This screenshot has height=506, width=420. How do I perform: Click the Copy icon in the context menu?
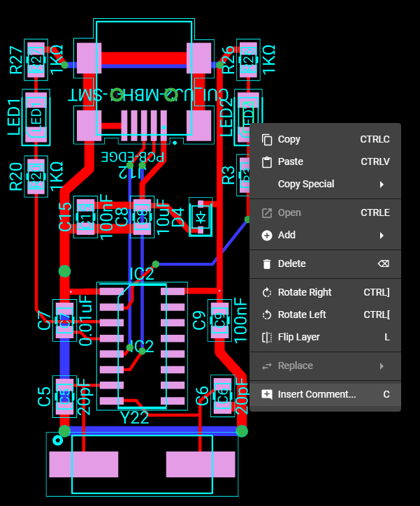(x=267, y=139)
